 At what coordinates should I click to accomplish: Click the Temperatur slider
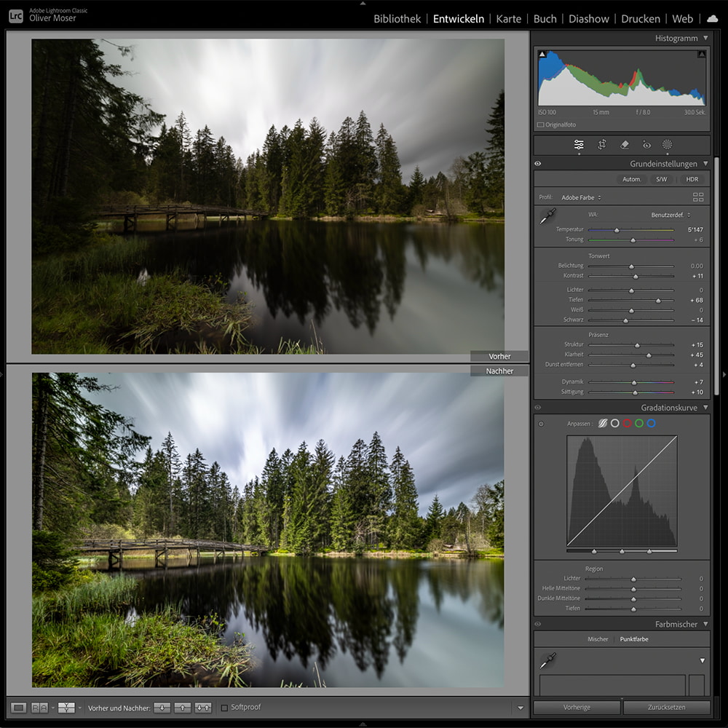tap(630, 230)
